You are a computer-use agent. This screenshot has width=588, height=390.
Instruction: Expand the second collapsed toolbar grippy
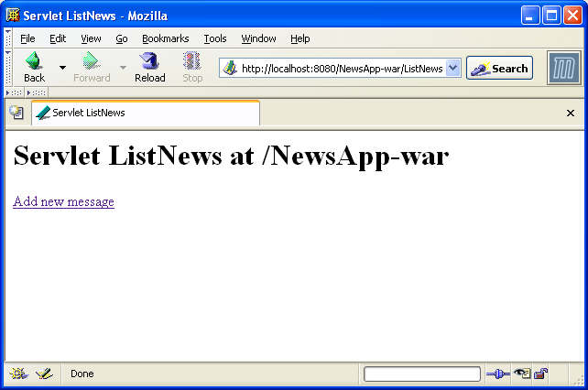click(x=36, y=92)
